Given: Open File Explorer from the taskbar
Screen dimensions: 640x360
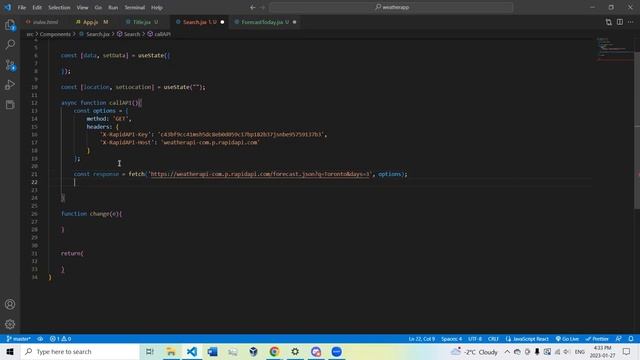Looking at the screenshot, I should pos(171,351).
